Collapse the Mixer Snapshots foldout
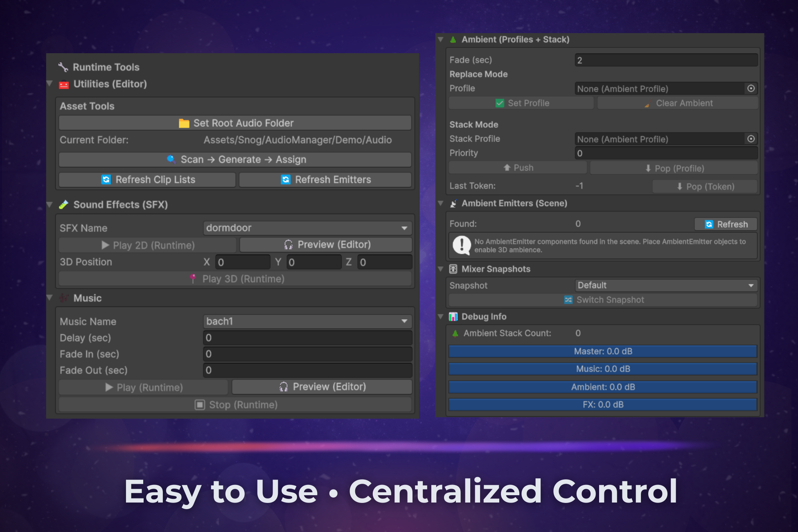Image resolution: width=798 pixels, height=532 pixels. pos(441,269)
